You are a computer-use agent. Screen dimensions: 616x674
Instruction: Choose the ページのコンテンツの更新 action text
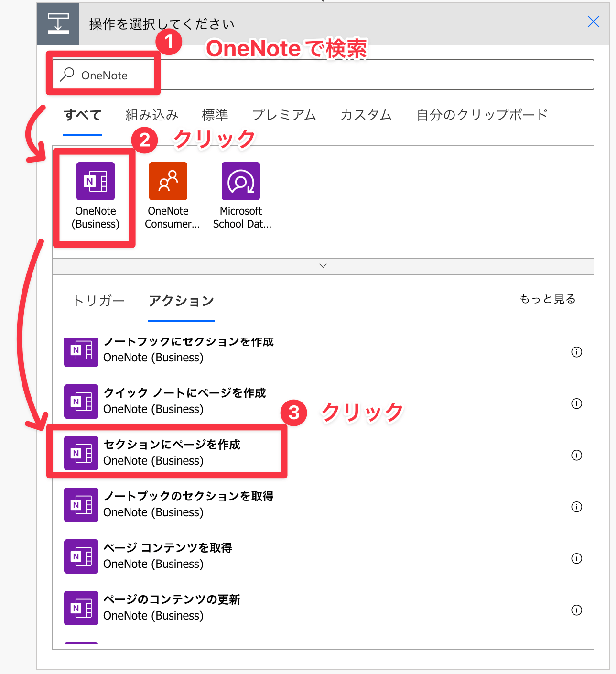pyautogui.click(x=172, y=599)
